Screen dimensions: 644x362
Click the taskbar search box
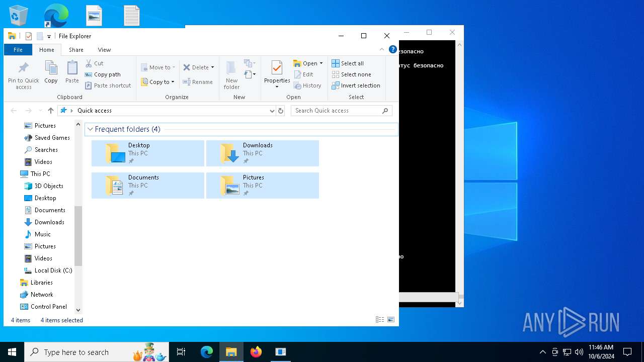pos(97,352)
